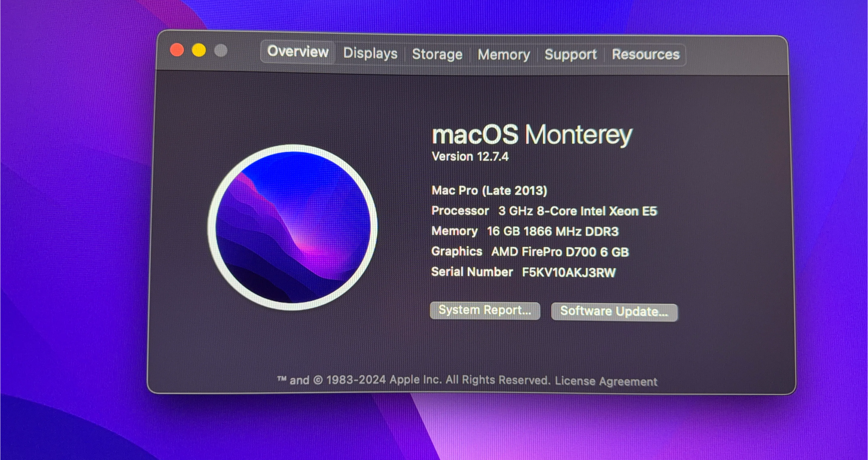Go to the Support tab
This screenshot has width=868, height=460.
[x=570, y=54]
